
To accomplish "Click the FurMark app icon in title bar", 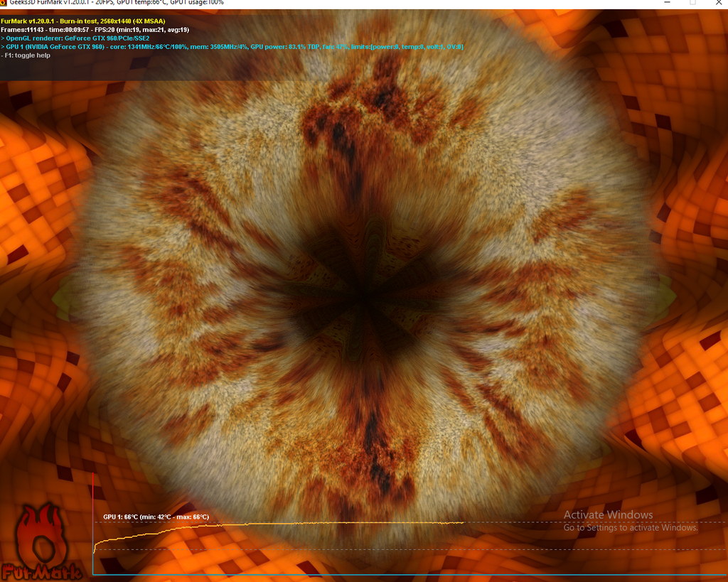I will [3, 2].
